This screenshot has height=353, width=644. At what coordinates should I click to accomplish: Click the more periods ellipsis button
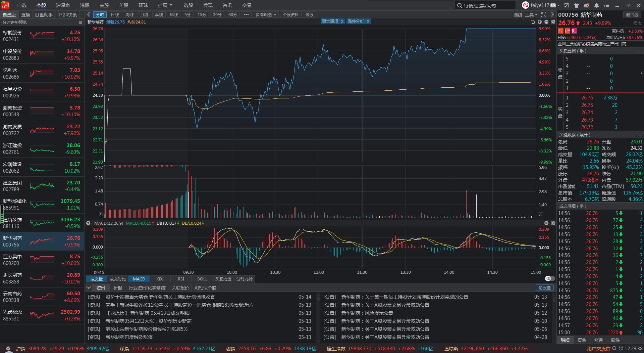(246, 14)
